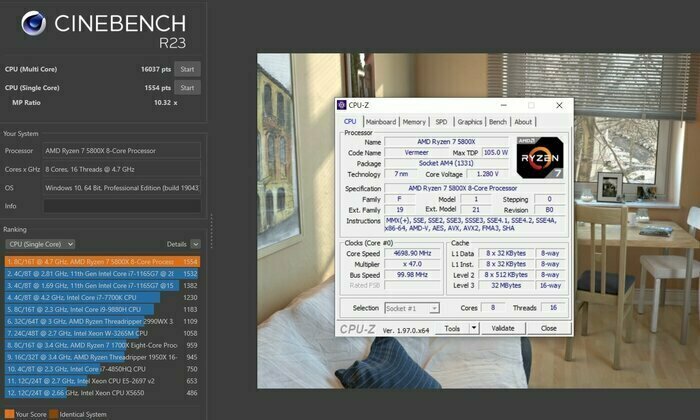The image size is (700, 420).
Task: Select ranking row 7 Intel Xeon W-3265M
Action: (x=102, y=333)
